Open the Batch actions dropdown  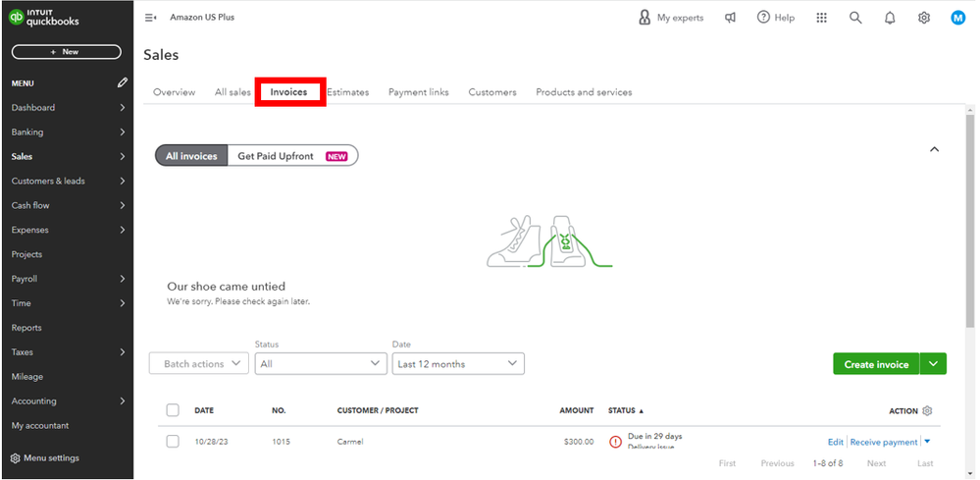[x=199, y=364]
